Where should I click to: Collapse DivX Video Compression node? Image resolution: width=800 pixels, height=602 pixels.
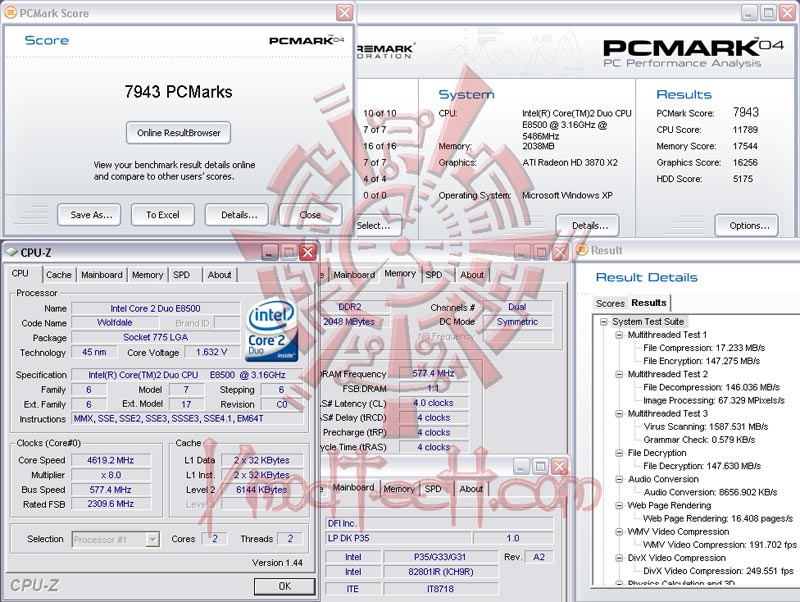point(619,558)
